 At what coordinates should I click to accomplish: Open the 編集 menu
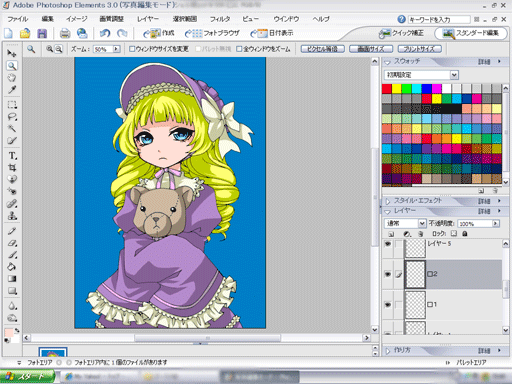(47, 19)
